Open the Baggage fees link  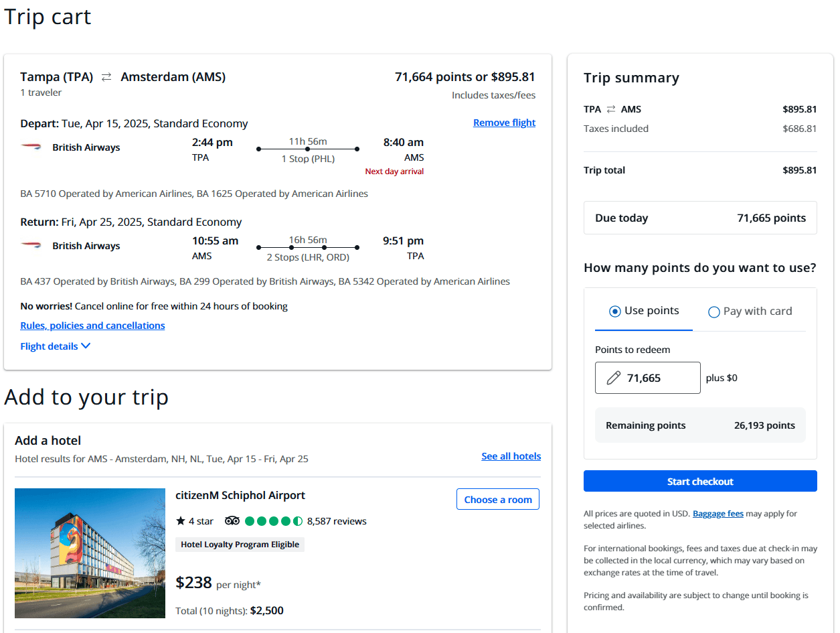[x=718, y=514]
